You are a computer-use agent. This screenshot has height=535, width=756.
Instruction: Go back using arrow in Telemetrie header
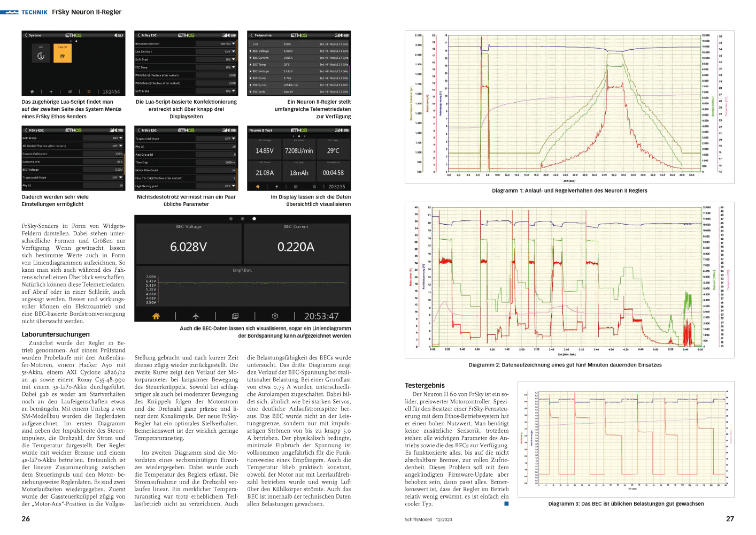coord(252,35)
